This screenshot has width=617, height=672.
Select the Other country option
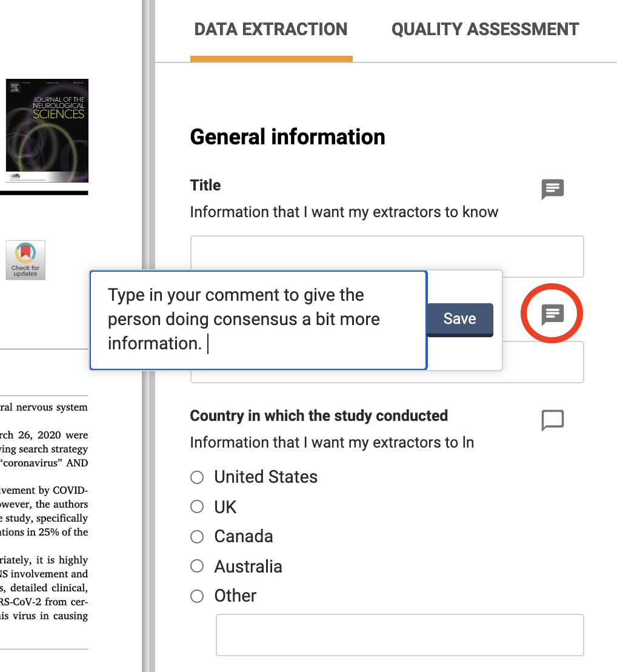tap(197, 596)
